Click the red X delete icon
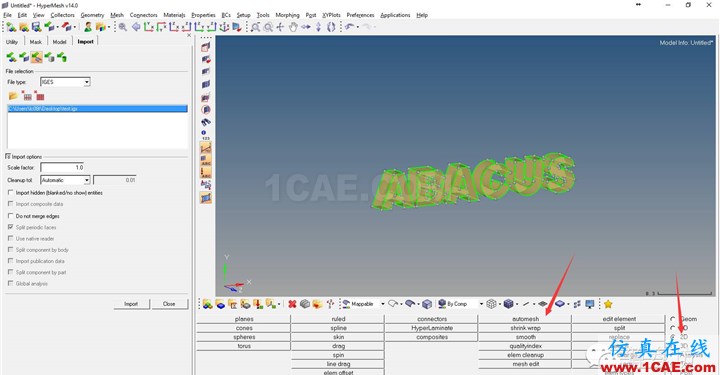This screenshot has height=375, width=720. point(292,304)
